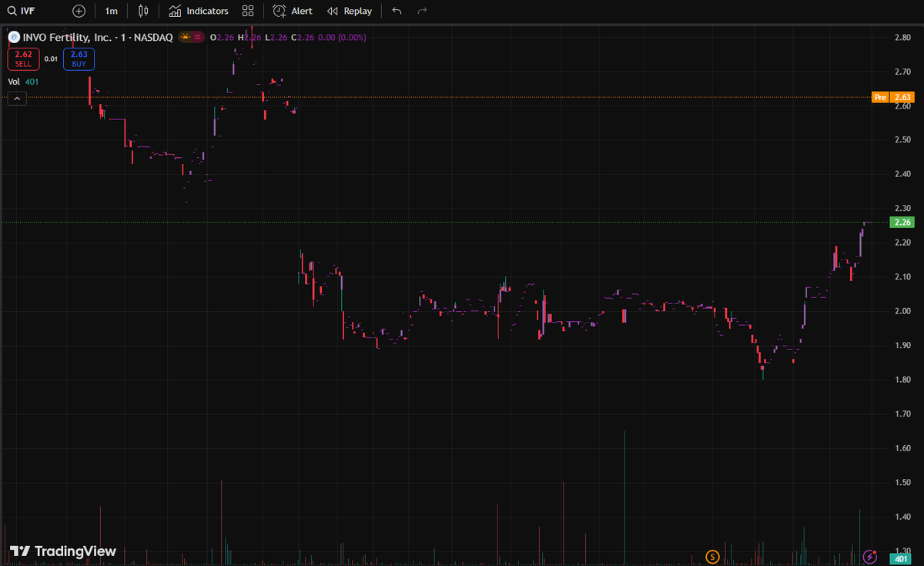Screen dimensions: 924x566
Task: Click the purple approximate-data status icon
Action: coord(198,37)
